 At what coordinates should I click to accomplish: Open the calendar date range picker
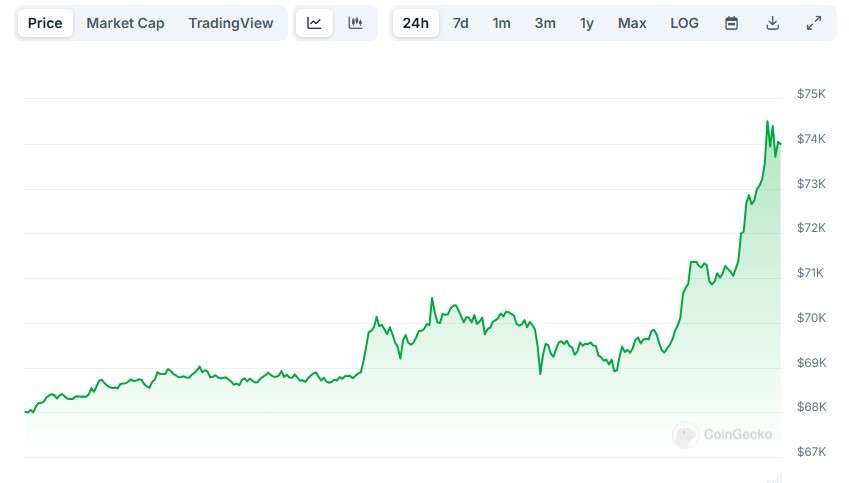(x=731, y=23)
